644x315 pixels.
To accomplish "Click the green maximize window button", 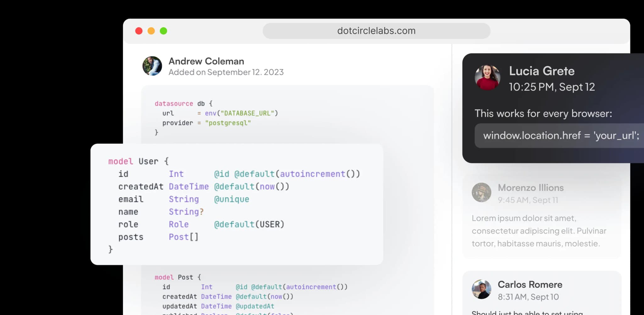I will pos(164,31).
